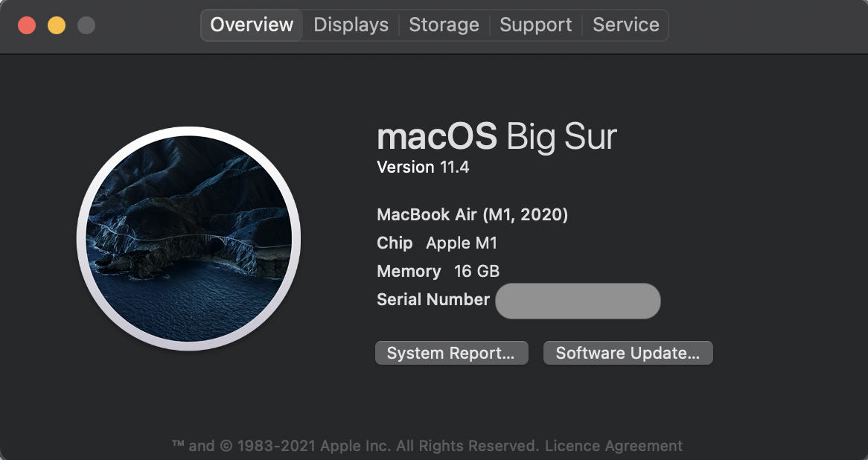Image resolution: width=868 pixels, height=460 pixels.
Task: Click the Memory 16 GB line
Action: coord(438,271)
